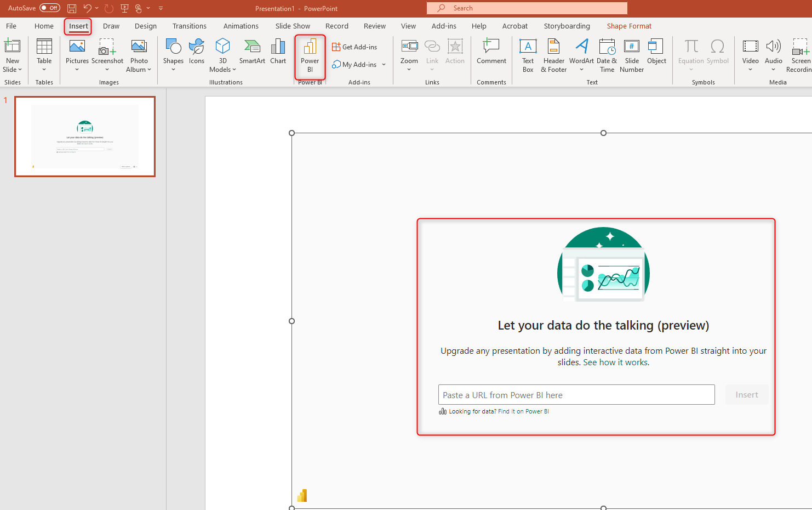Click the Save icon in title bar
This screenshot has height=510, width=812.
[72, 8]
